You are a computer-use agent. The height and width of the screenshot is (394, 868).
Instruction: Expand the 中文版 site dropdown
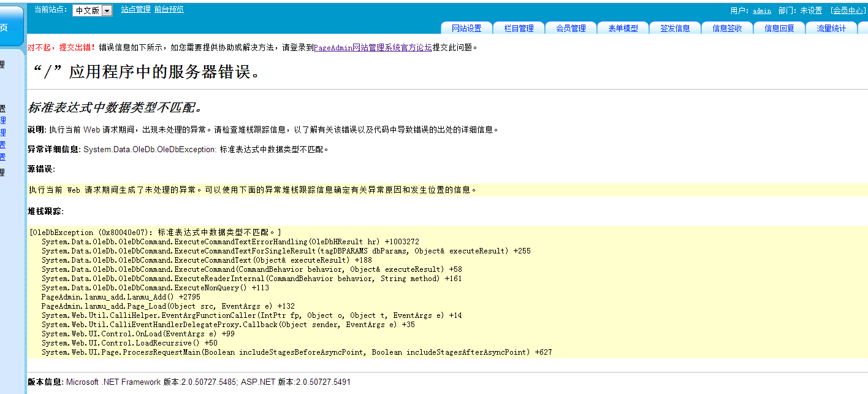(x=107, y=10)
